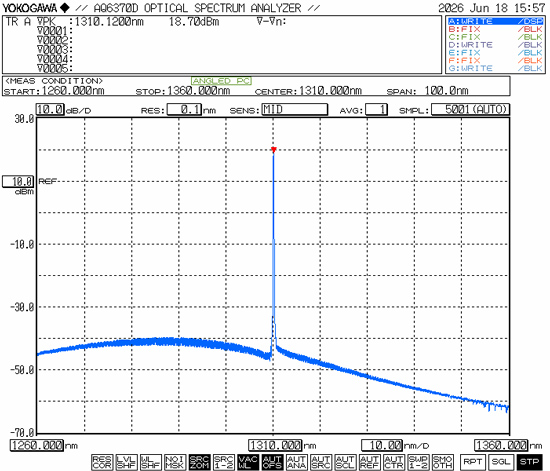
Task: Click the -50.0 y-axis label
Action: 22,370
